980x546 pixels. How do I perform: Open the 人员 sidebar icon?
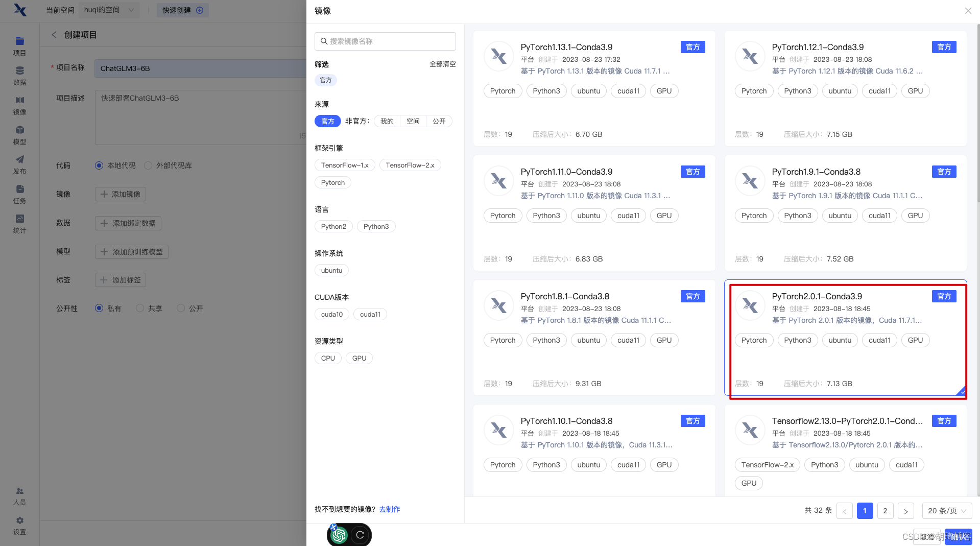(19, 491)
